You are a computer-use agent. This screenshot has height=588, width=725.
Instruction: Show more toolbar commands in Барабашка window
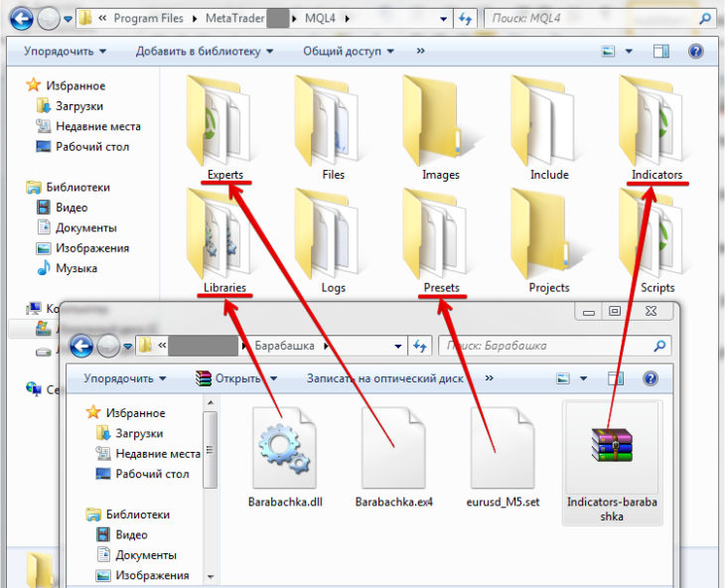[x=489, y=378]
